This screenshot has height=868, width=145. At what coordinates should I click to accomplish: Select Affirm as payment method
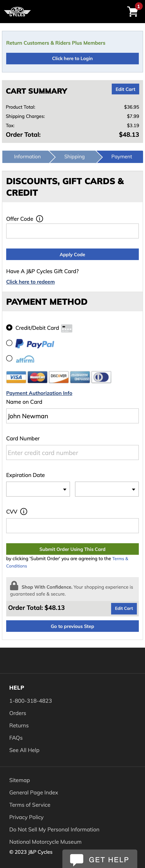[x=9, y=358]
